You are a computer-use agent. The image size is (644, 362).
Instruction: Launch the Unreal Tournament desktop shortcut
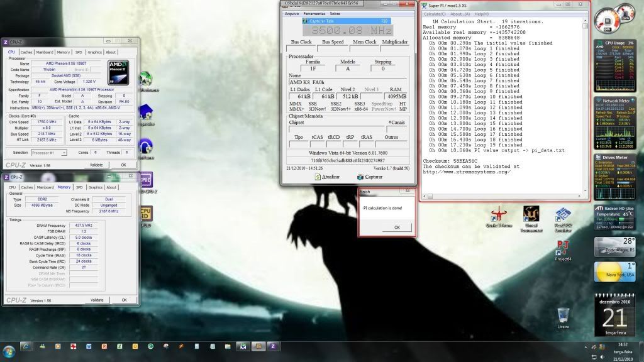[x=531, y=219]
